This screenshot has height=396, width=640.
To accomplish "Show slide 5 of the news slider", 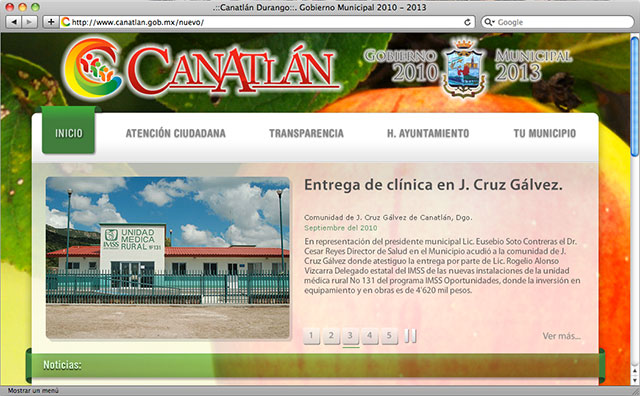I will 389,336.
